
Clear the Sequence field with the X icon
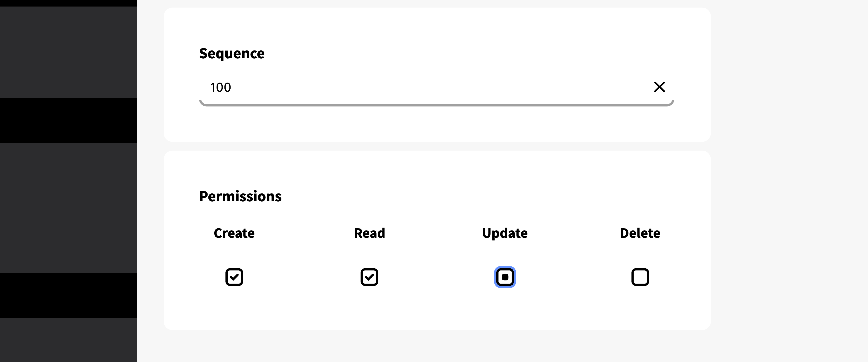point(659,87)
